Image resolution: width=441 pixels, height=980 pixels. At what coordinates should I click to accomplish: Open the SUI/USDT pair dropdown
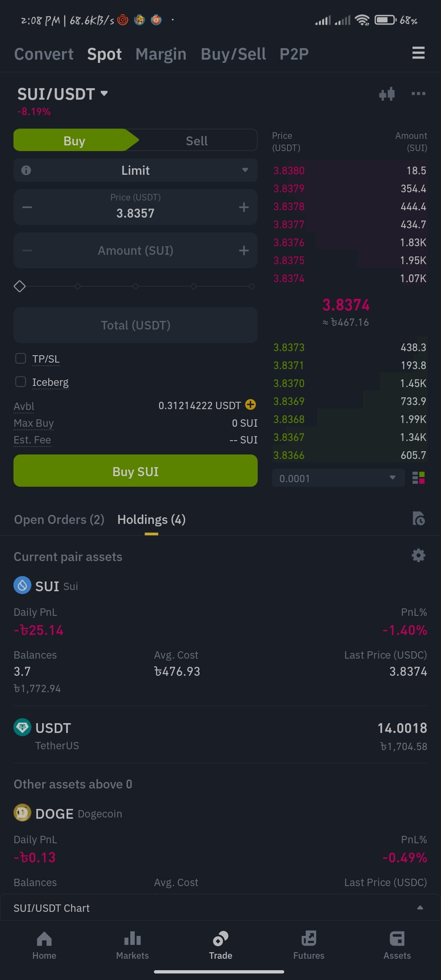62,94
